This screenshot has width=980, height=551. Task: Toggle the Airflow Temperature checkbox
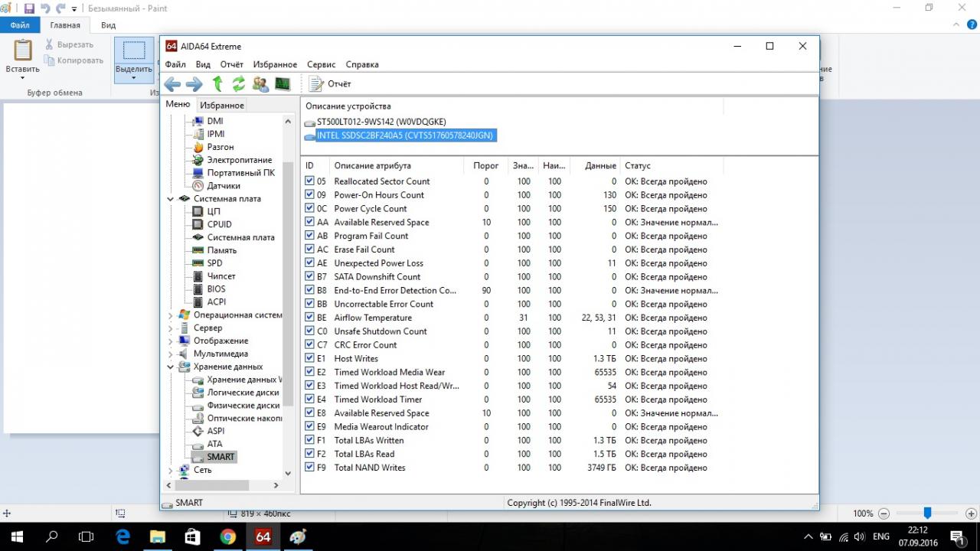point(309,318)
